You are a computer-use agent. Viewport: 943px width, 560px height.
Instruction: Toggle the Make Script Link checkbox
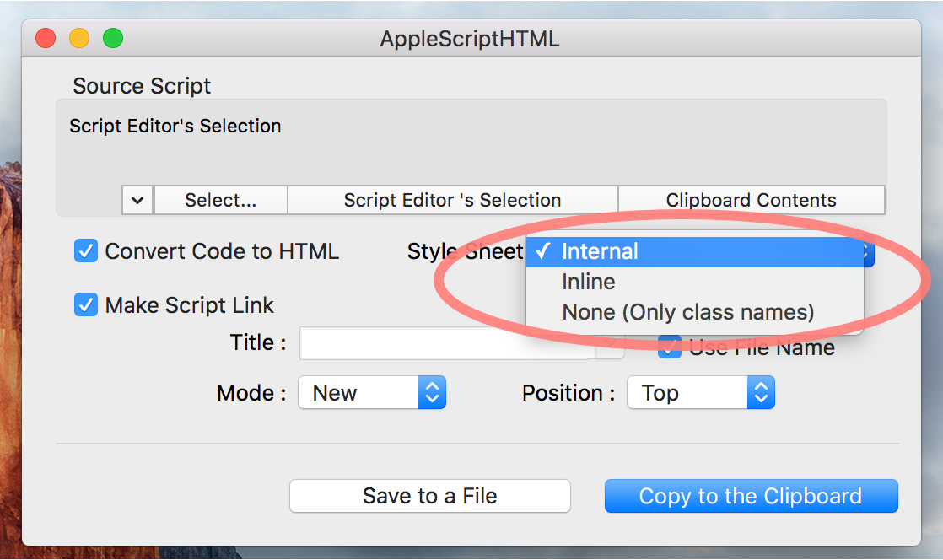pyautogui.click(x=86, y=304)
